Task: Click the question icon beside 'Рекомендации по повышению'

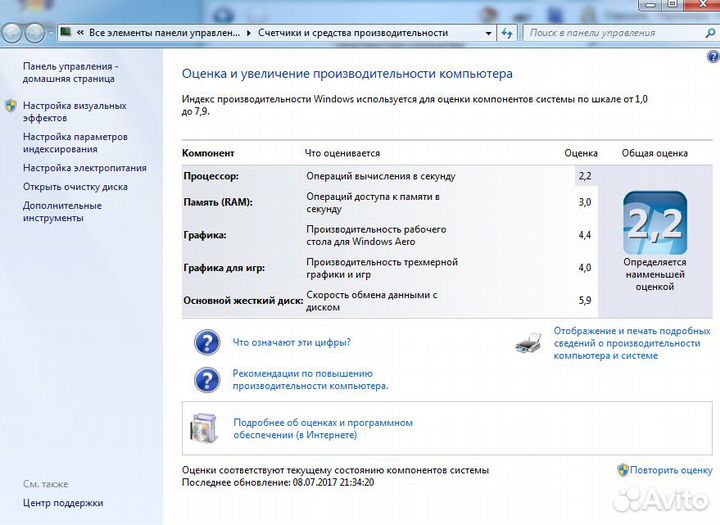Action: click(207, 379)
